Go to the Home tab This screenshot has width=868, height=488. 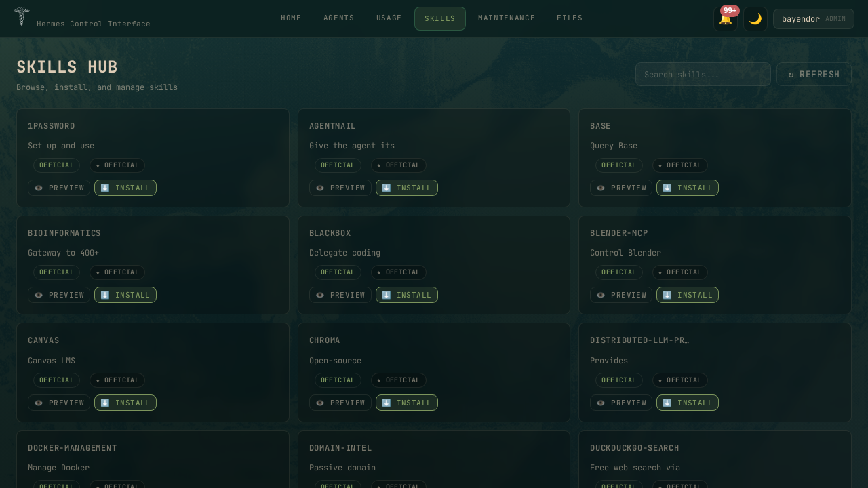coord(291,18)
